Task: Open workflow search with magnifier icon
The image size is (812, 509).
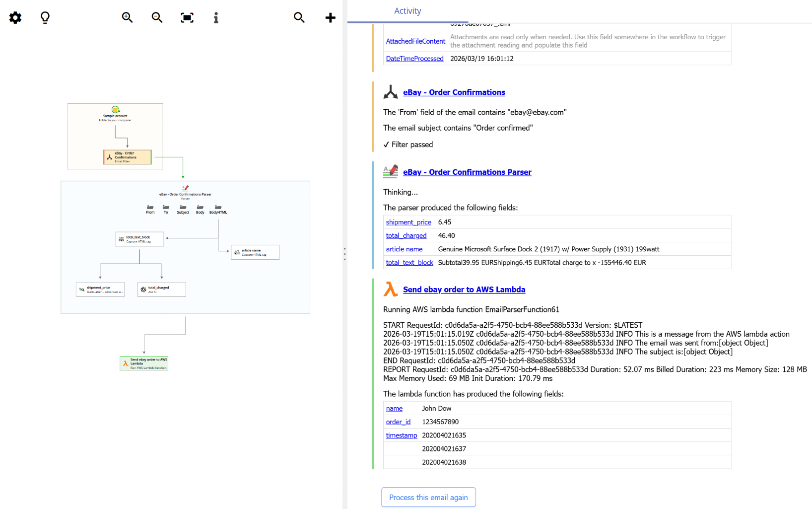Action: click(299, 17)
